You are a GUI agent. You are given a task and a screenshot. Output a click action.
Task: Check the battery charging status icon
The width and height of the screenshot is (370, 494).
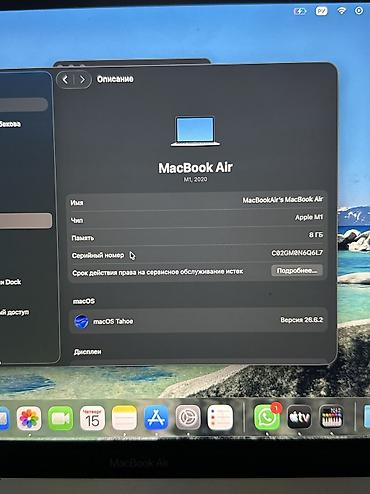point(300,12)
